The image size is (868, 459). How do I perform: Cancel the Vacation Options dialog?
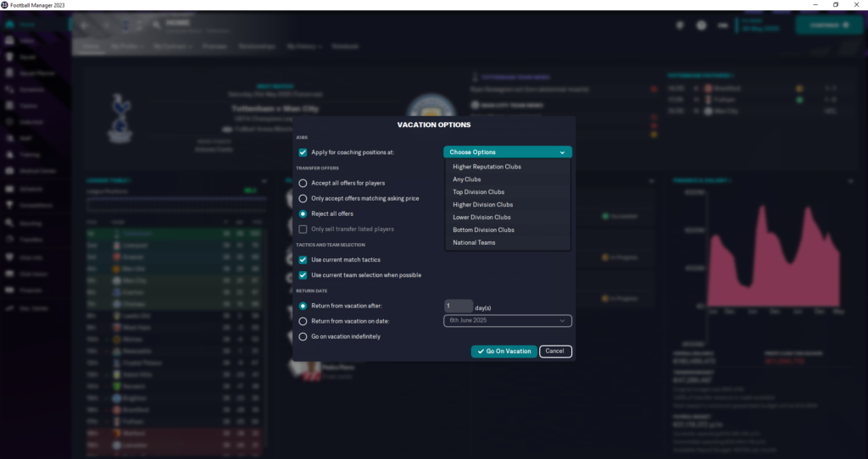click(555, 351)
